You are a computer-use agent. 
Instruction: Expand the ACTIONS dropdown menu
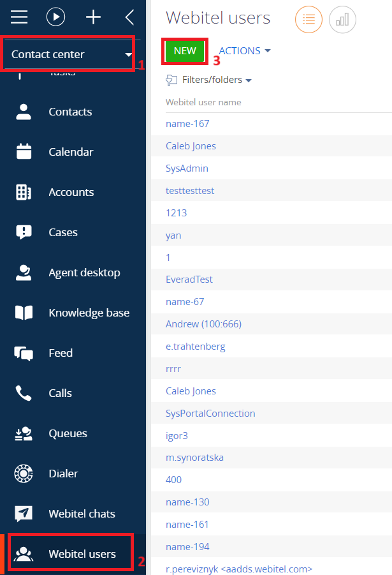(x=245, y=51)
